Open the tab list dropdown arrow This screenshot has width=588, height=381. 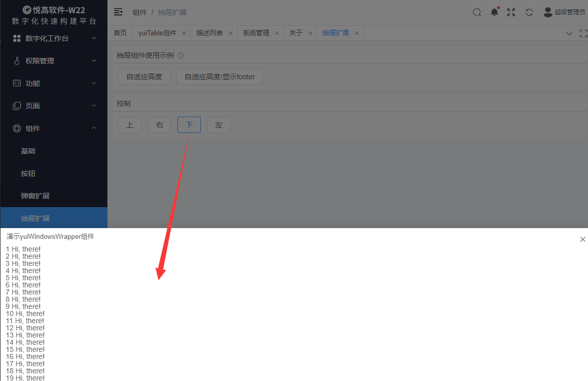point(569,33)
